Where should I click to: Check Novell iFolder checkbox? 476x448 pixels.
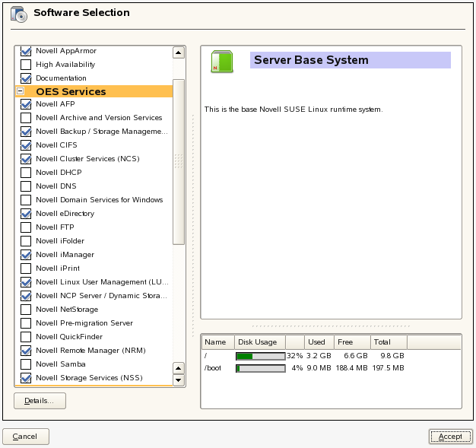coord(26,241)
